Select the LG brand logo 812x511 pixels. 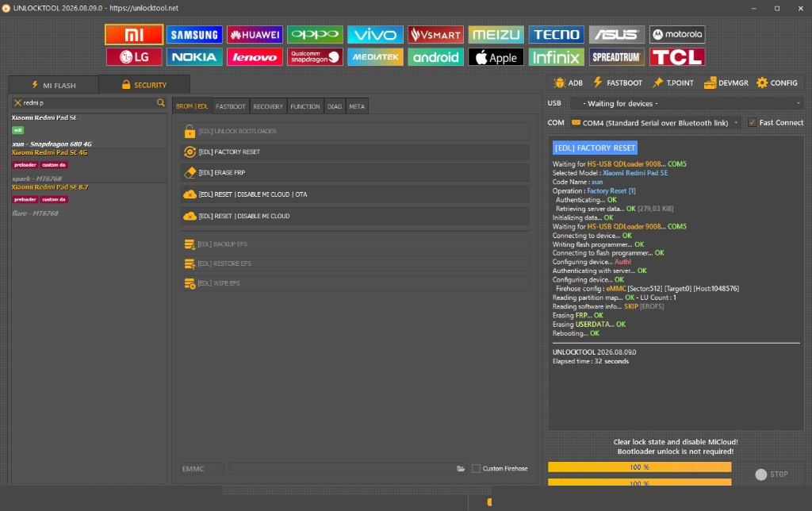tap(134, 57)
